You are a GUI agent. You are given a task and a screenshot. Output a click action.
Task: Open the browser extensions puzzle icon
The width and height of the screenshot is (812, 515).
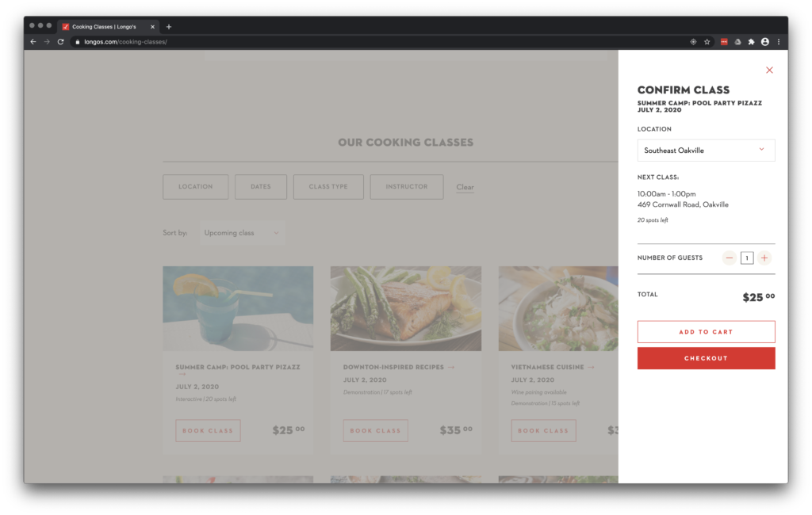(751, 42)
